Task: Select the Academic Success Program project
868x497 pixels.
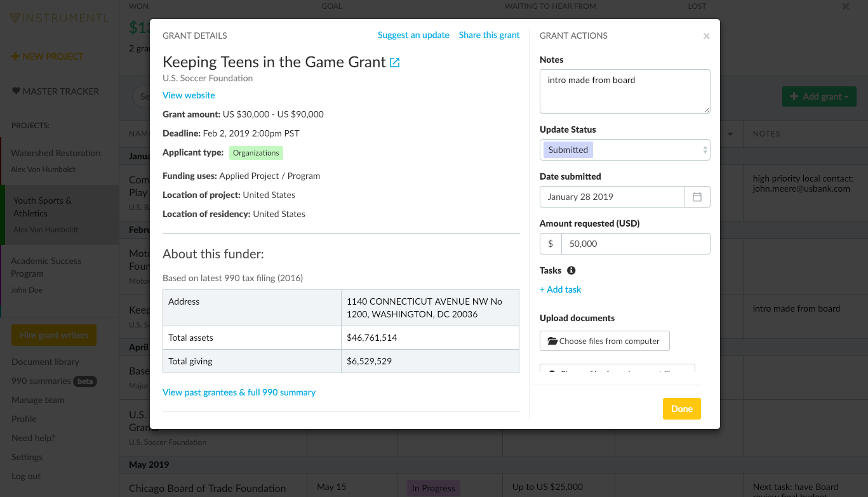Action: (x=46, y=267)
